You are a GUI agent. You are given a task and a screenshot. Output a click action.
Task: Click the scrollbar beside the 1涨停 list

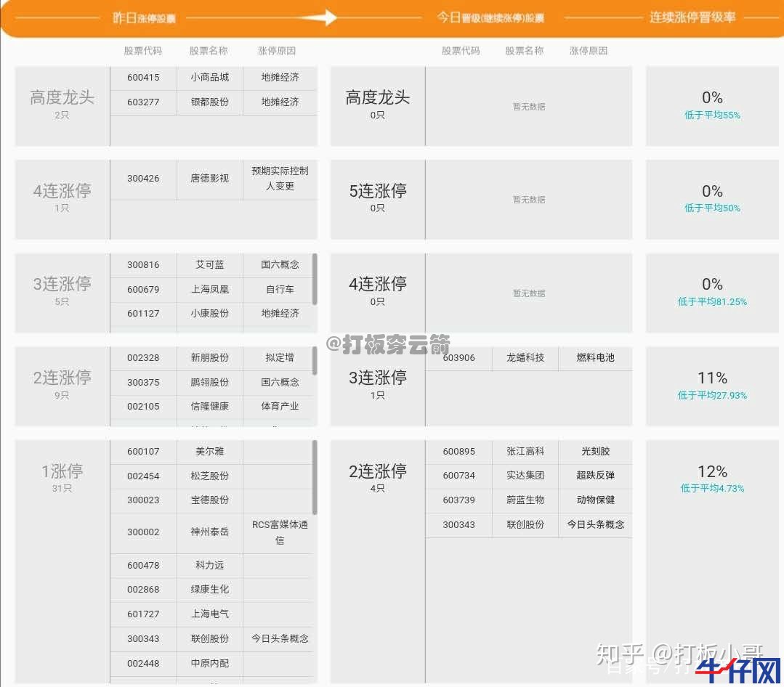[315, 477]
